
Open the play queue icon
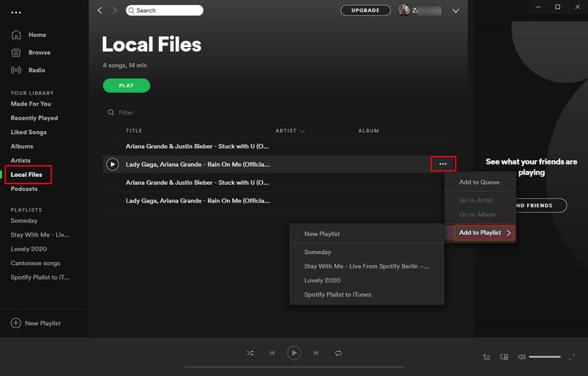(x=487, y=357)
